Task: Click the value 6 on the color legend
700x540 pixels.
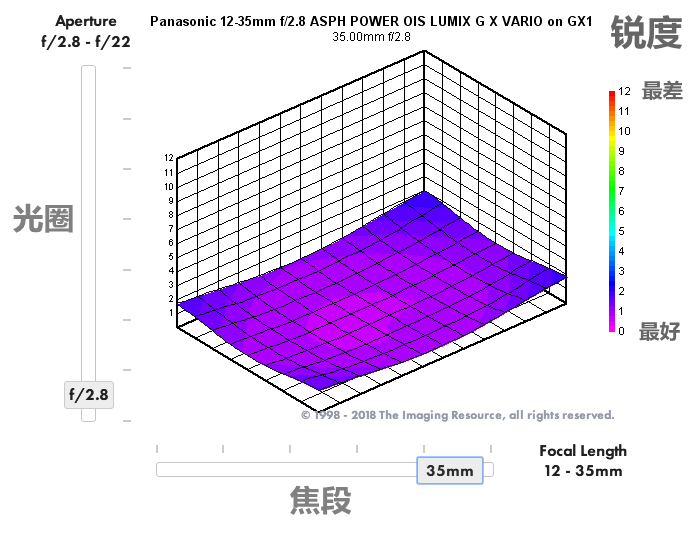Action: pos(621,211)
